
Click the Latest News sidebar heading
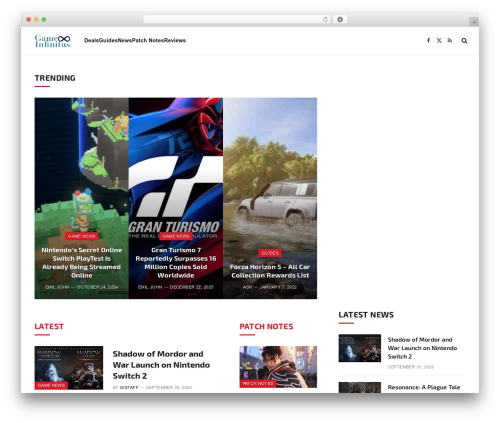click(x=366, y=315)
